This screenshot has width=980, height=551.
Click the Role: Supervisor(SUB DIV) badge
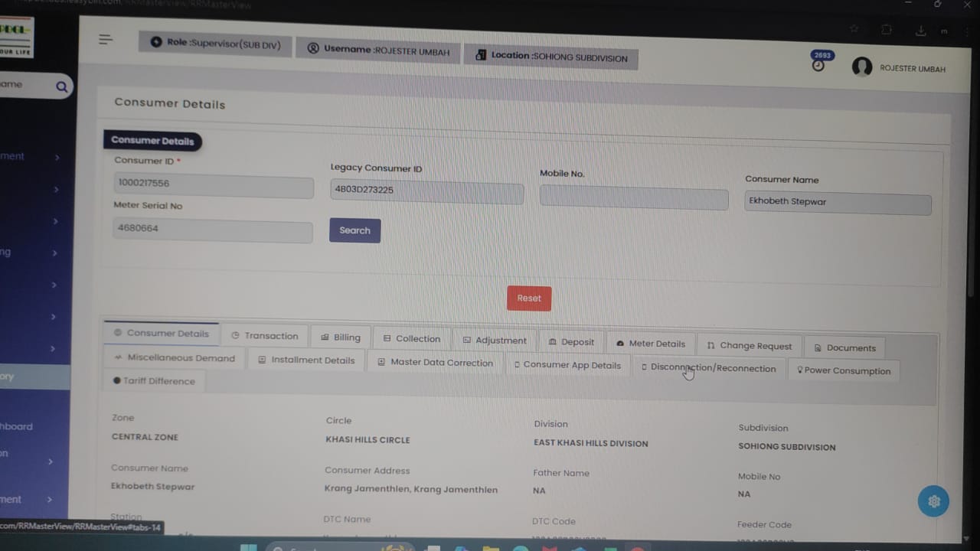coord(215,44)
